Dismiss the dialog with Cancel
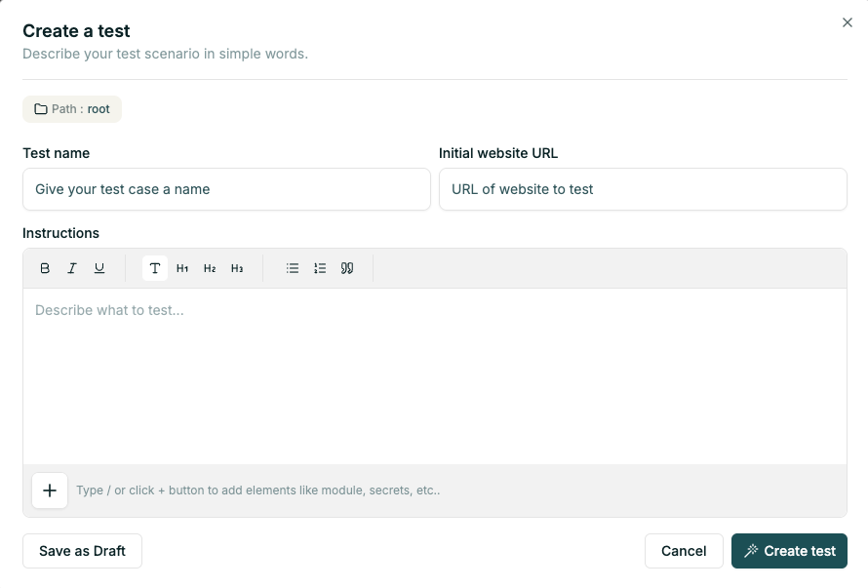868x588 pixels. click(x=684, y=551)
